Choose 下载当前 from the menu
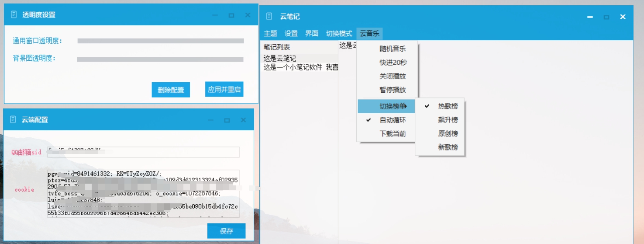This screenshot has width=644, height=244. coord(386,134)
